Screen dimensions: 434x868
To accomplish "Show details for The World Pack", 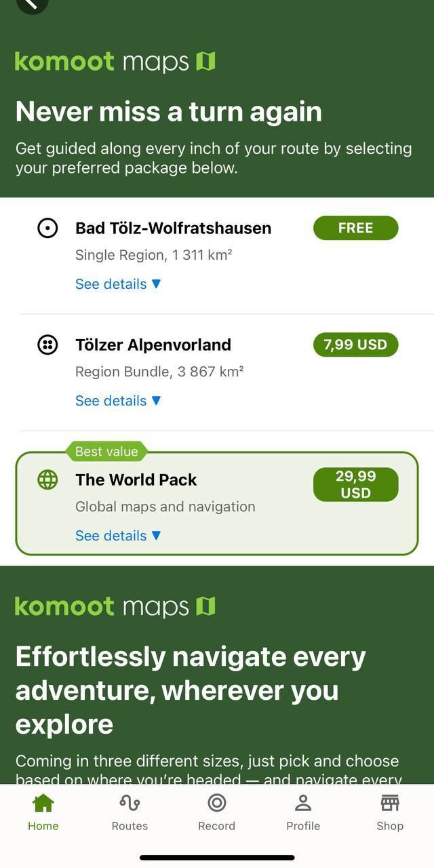I will click(x=118, y=536).
